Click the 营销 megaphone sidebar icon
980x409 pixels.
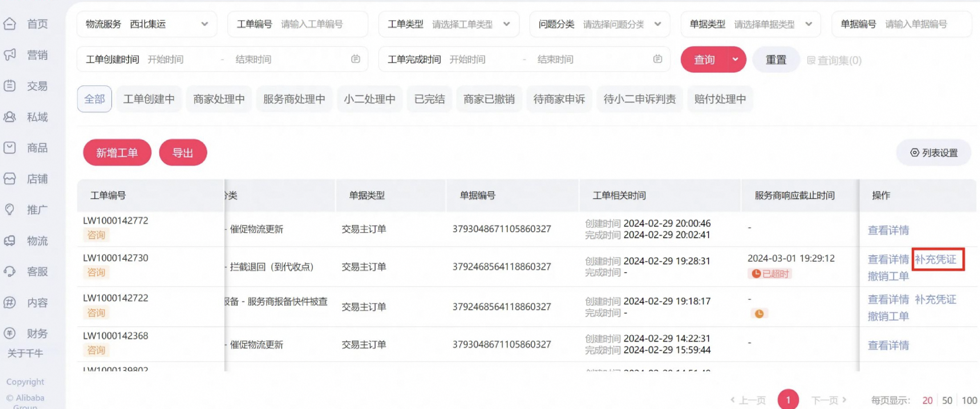(10, 55)
